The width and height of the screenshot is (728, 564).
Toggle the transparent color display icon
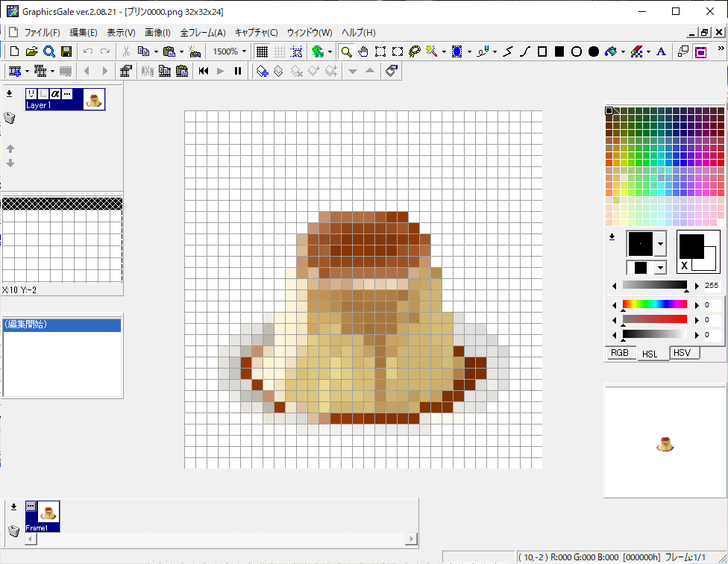click(x=700, y=51)
